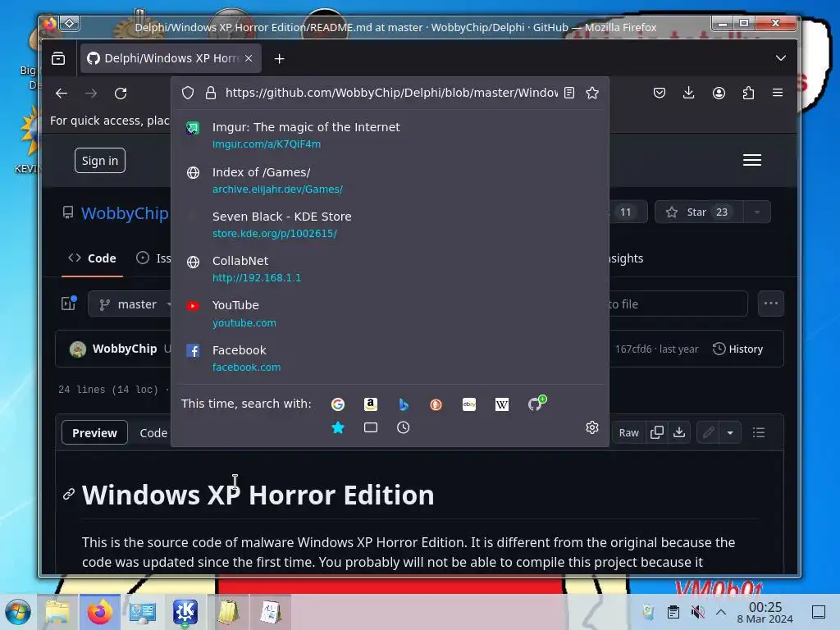Expand file tree side panel

pos(69,304)
